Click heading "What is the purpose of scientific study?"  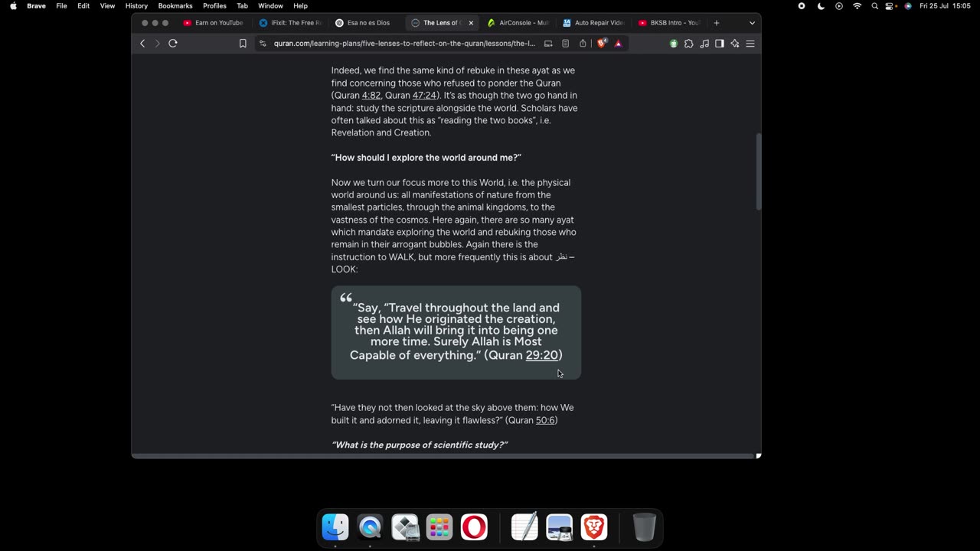[420, 445]
